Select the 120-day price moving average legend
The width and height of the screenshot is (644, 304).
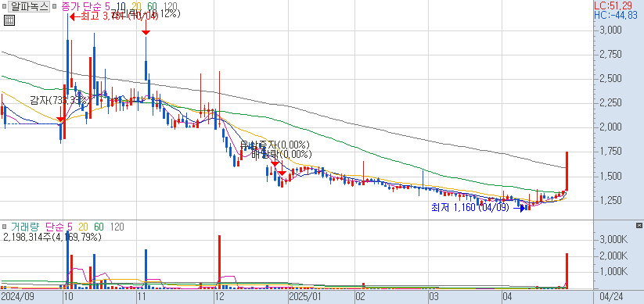tap(171, 6)
